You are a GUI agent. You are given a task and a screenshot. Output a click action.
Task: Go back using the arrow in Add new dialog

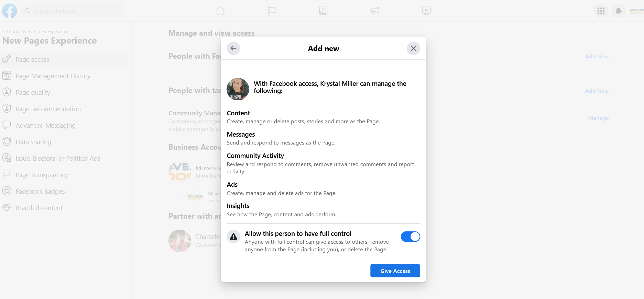click(x=233, y=48)
